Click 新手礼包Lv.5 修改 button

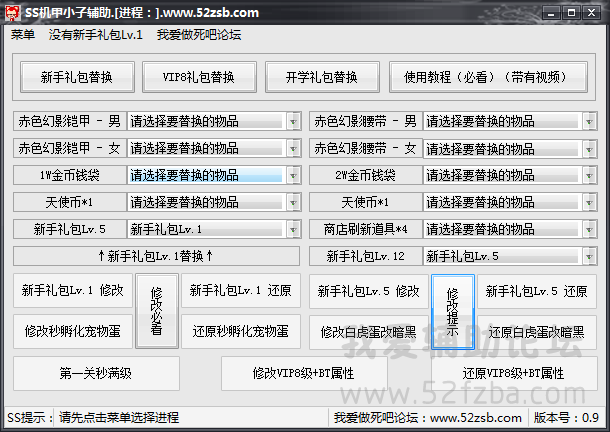pyautogui.click(x=369, y=291)
